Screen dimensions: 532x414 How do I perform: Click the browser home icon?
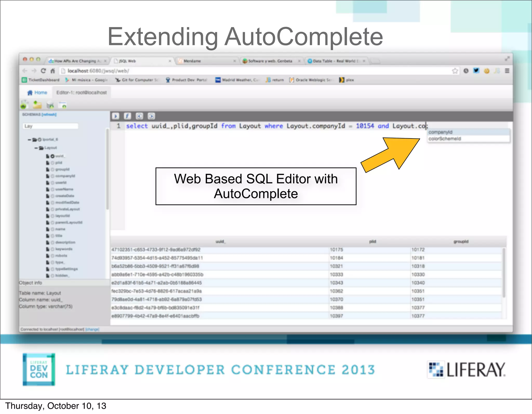click(53, 71)
